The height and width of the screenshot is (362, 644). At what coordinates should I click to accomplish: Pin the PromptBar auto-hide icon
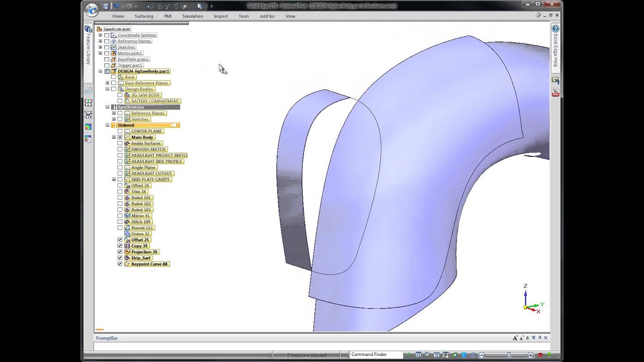click(539, 338)
